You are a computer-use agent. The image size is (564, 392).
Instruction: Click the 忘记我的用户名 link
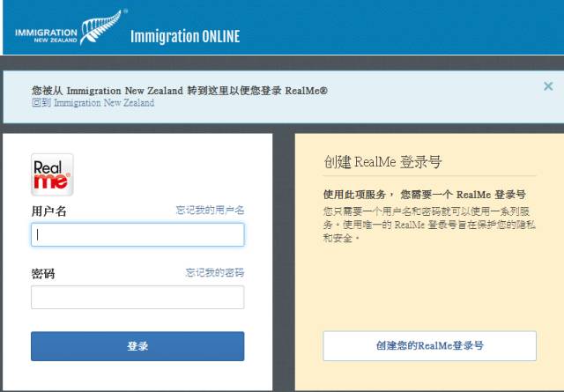tap(210, 210)
